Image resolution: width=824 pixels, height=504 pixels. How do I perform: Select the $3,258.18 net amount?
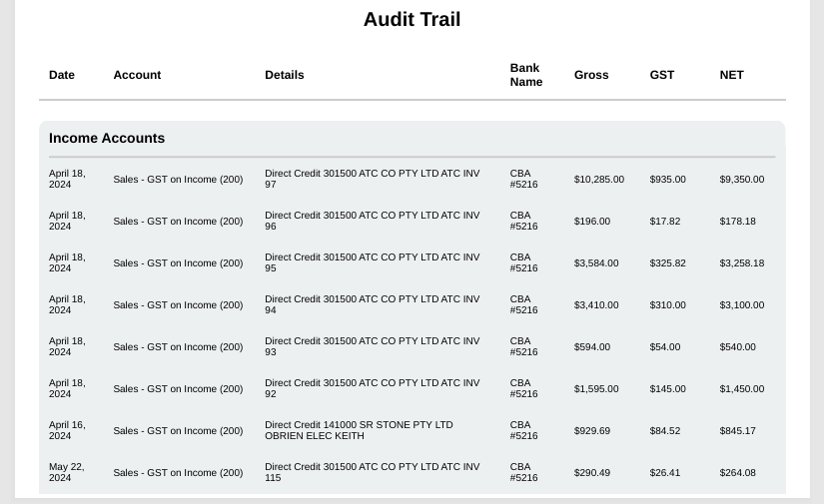pyautogui.click(x=741, y=263)
